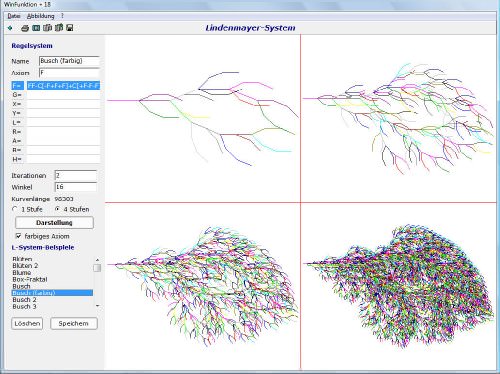Click the green-tinted toolbar icon left of diskette

click(59, 28)
